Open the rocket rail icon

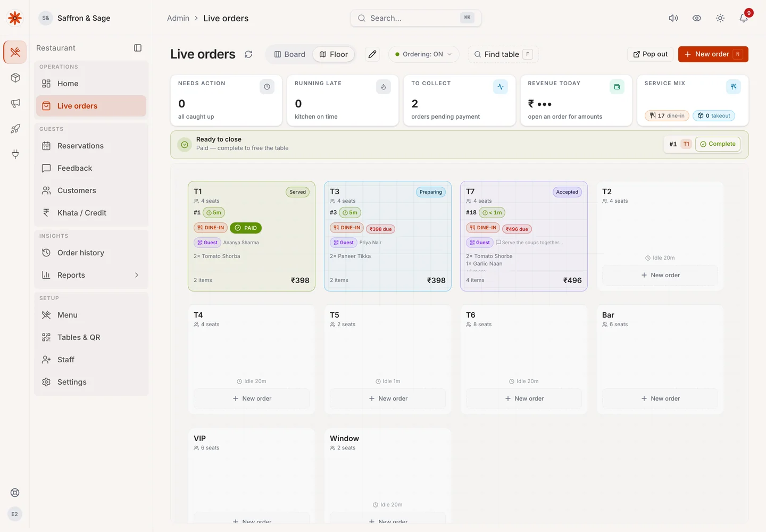[15, 129]
